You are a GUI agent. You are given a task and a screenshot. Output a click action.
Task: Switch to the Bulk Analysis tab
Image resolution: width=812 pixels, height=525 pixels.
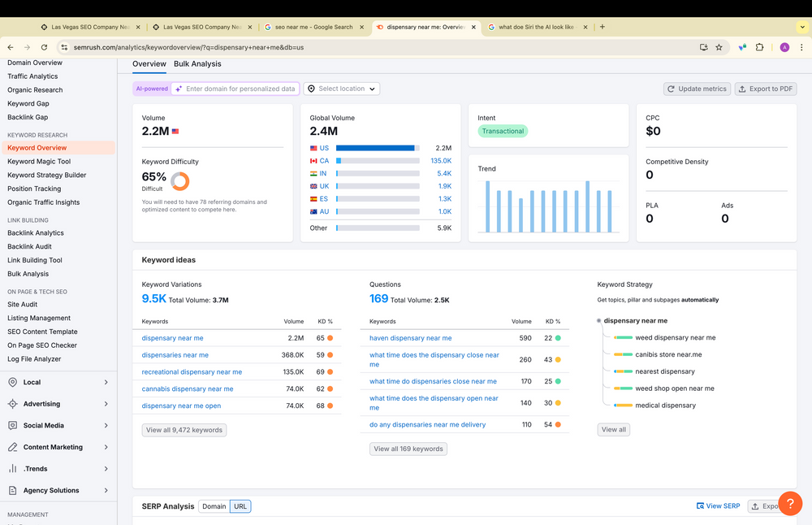pos(197,63)
